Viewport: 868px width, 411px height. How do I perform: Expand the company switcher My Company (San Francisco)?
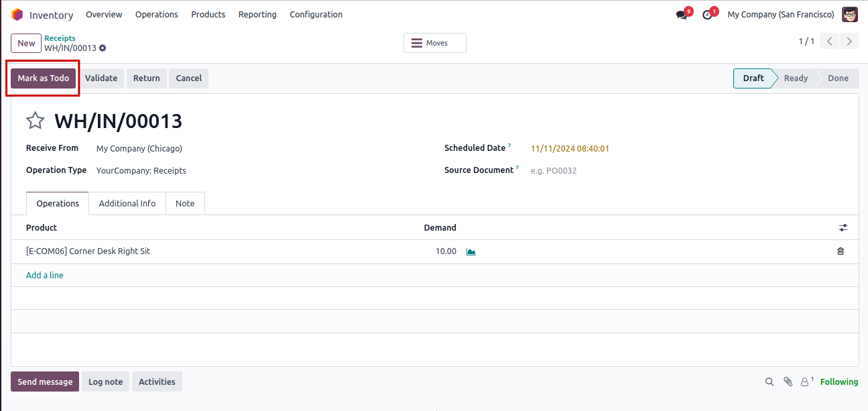780,15
